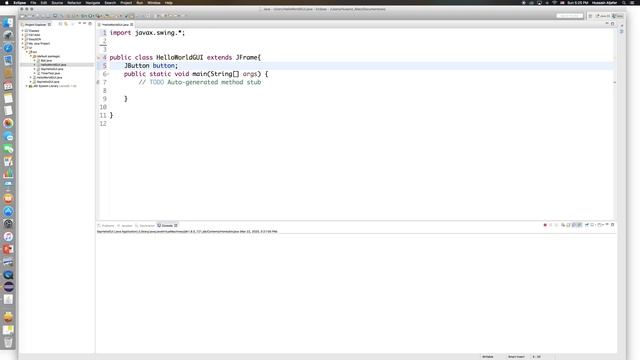Open the App Store from the Dock
Image resolution: width=640 pixels, height=360 pixels.
click(x=8, y=211)
